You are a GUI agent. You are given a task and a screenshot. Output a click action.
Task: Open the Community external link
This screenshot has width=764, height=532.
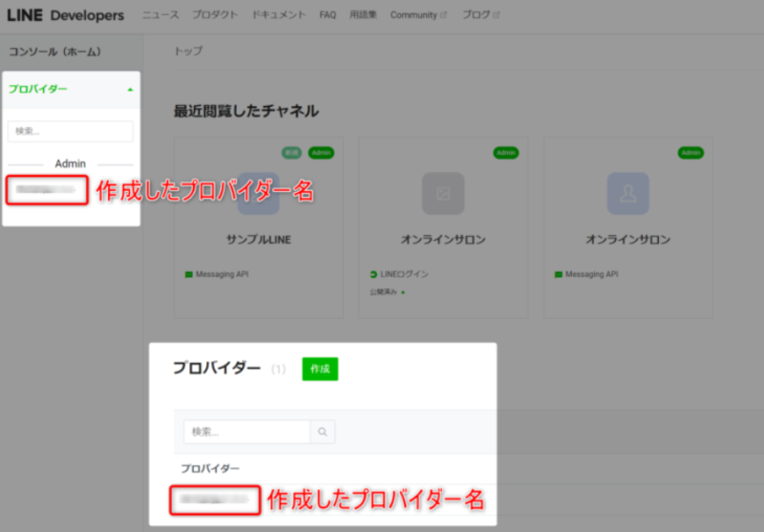[x=418, y=15]
